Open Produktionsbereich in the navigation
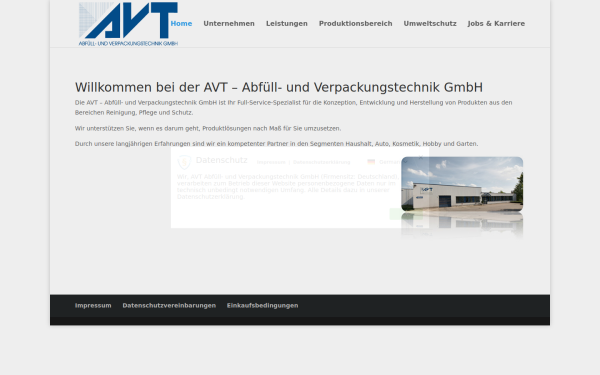This screenshot has width=600, height=375. pyautogui.click(x=355, y=24)
